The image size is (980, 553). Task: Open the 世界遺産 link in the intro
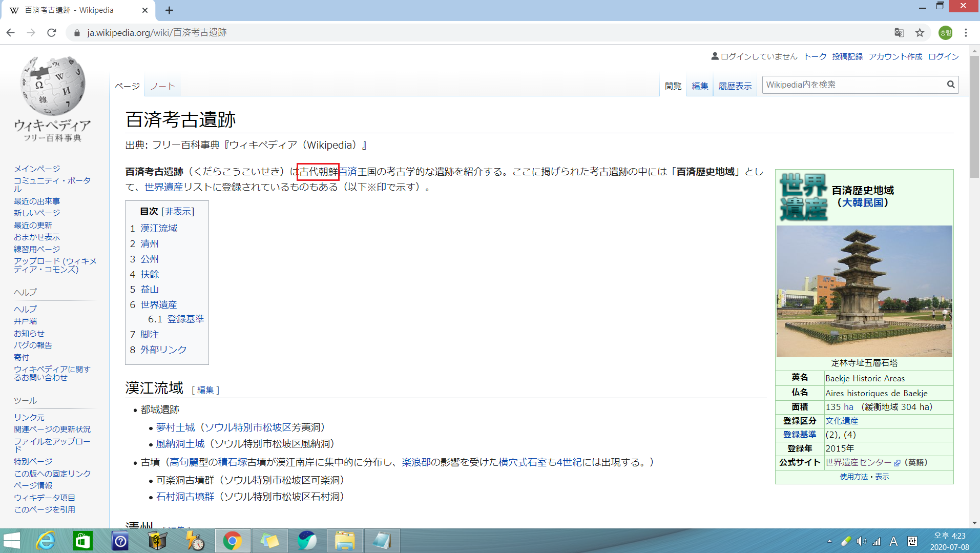coord(163,187)
